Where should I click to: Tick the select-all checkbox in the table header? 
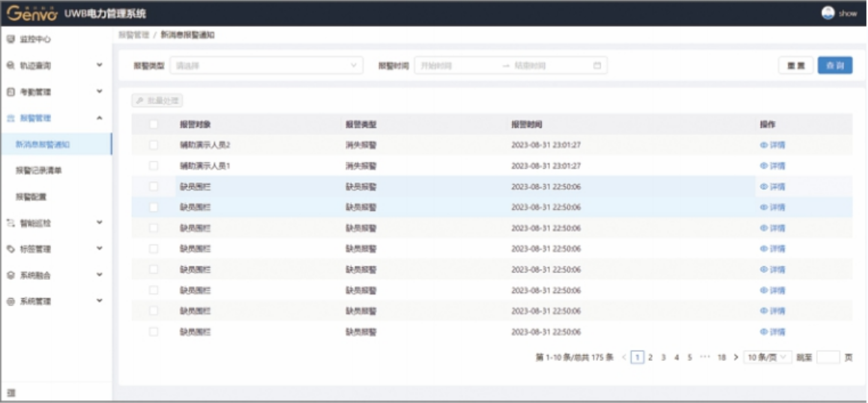tap(154, 125)
